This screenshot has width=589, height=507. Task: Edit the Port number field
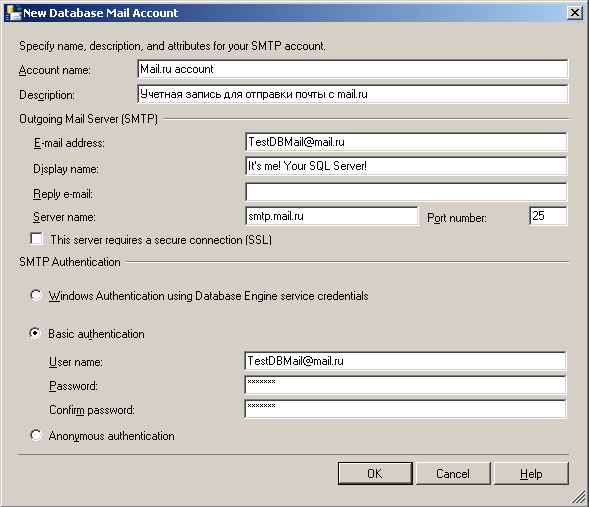coord(548,216)
